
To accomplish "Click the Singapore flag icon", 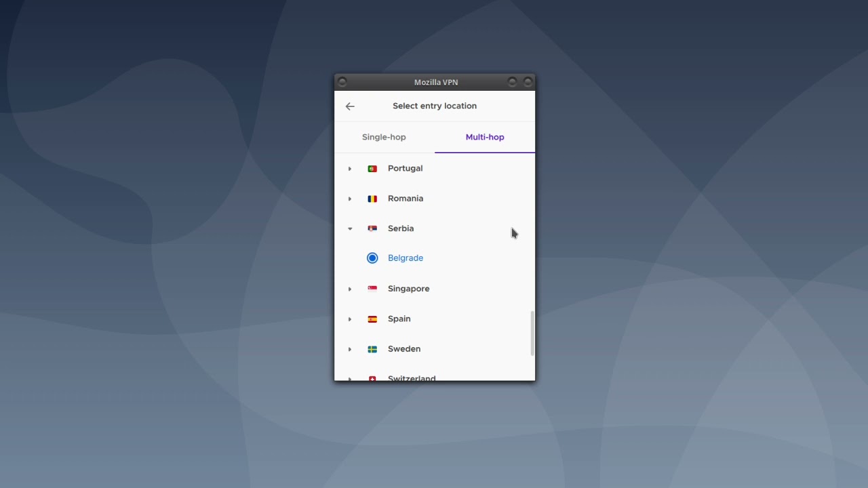I will (372, 289).
